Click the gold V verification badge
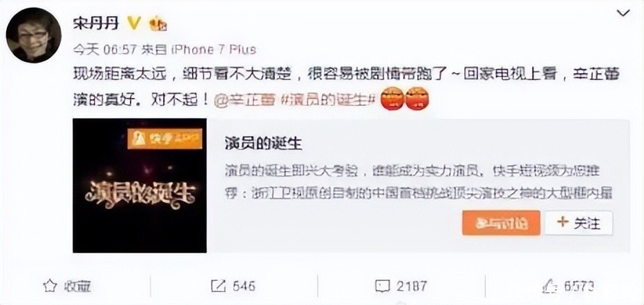This screenshot has height=305, width=644. point(133,23)
